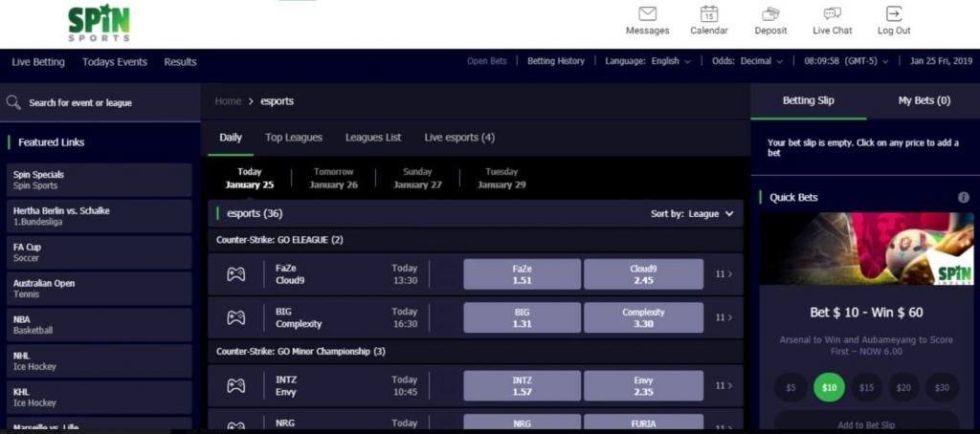Open Results in the nav bar
Image resolution: width=980 pixels, height=434 pixels.
pos(180,62)
